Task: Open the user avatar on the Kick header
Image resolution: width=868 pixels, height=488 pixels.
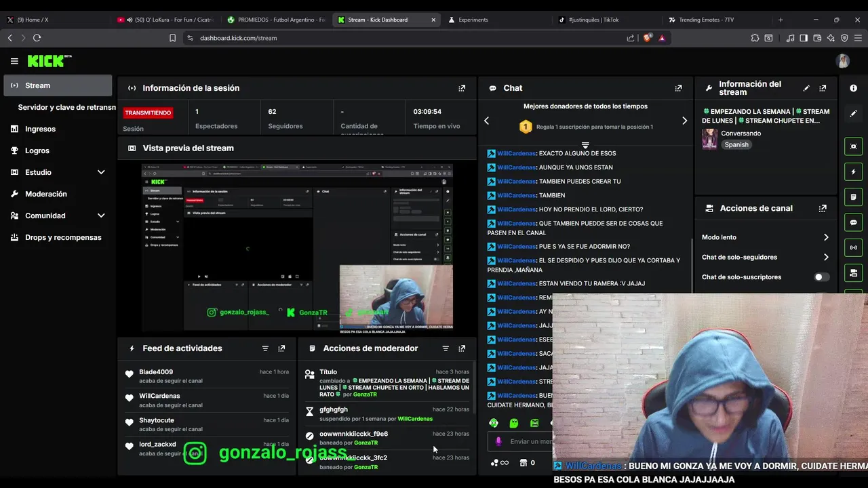Action: point(843,61)
